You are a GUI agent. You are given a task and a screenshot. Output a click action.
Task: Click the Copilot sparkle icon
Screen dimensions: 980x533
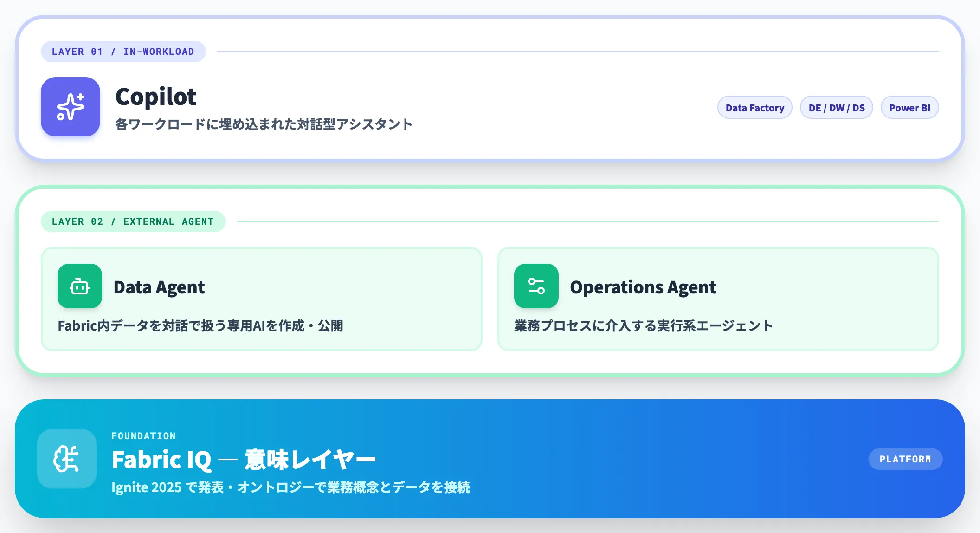(71, 107)
